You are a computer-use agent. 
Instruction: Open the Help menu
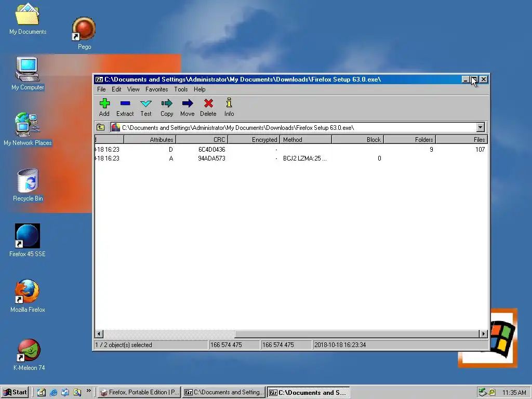click(199, 89)
